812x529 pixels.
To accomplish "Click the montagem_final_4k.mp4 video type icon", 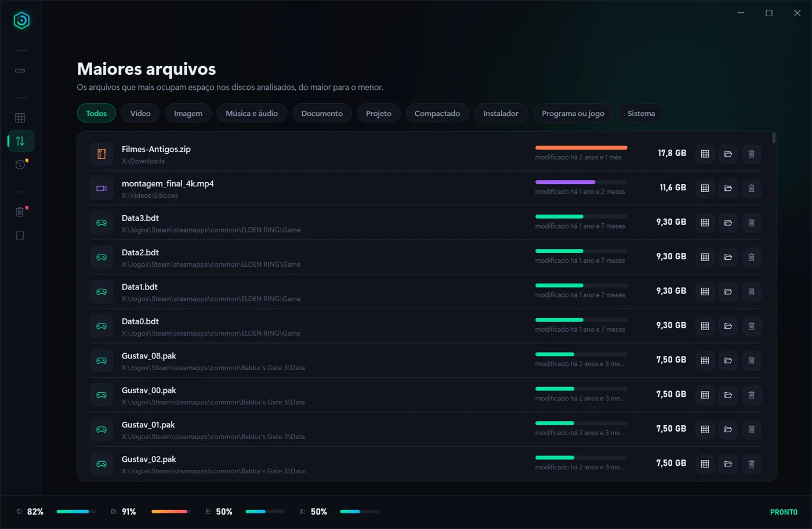I will (x=101, y=188).
